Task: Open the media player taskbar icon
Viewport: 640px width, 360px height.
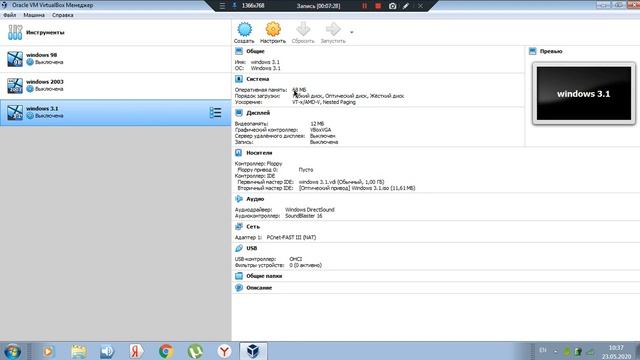Action: coord(48,351)
